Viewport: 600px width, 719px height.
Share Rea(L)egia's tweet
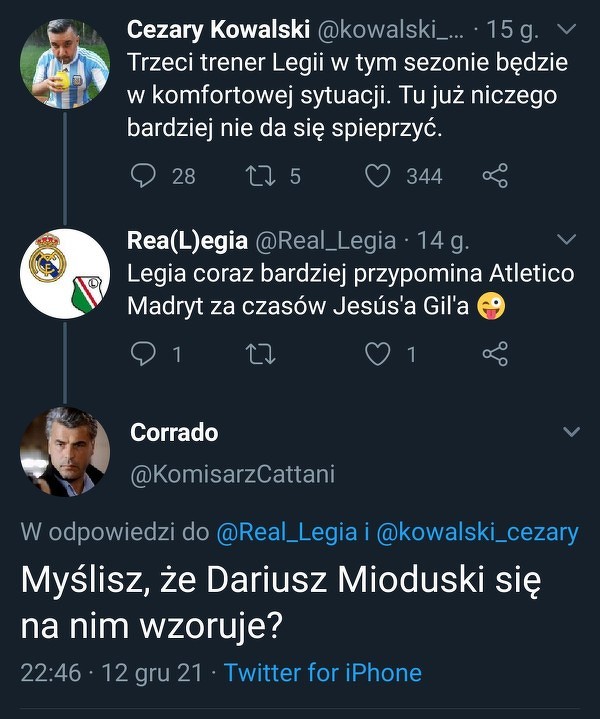click(x=495, y=353)
